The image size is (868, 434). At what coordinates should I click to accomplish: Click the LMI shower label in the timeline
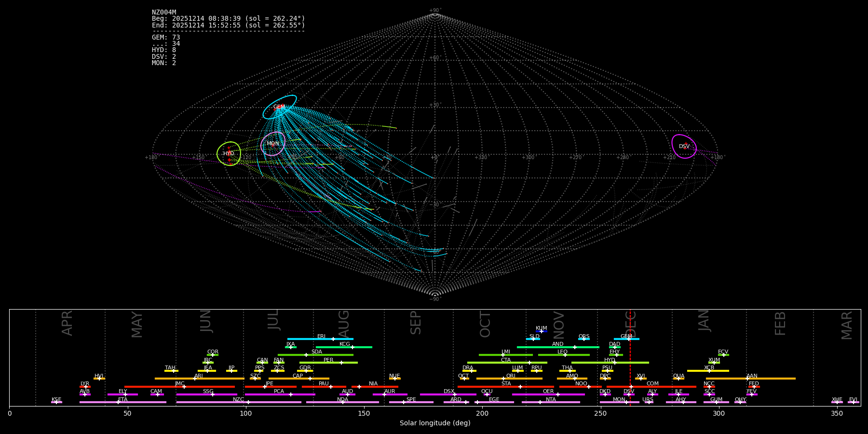[x=505, y=352]
